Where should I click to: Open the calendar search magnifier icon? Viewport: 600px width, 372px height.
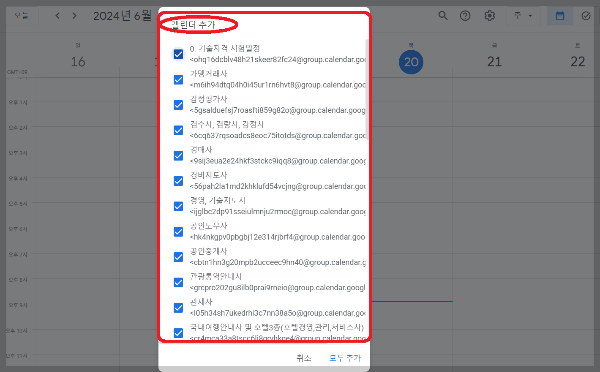(443, 16)
